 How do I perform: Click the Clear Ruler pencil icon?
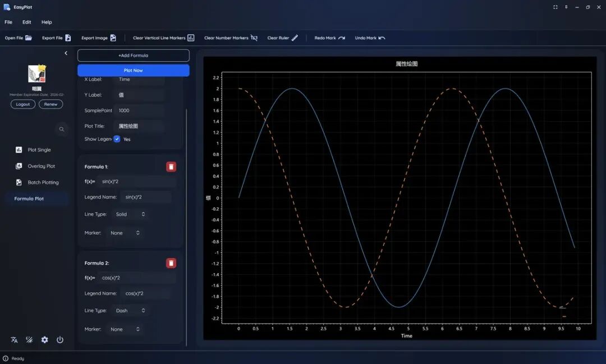tap(295, 38)
